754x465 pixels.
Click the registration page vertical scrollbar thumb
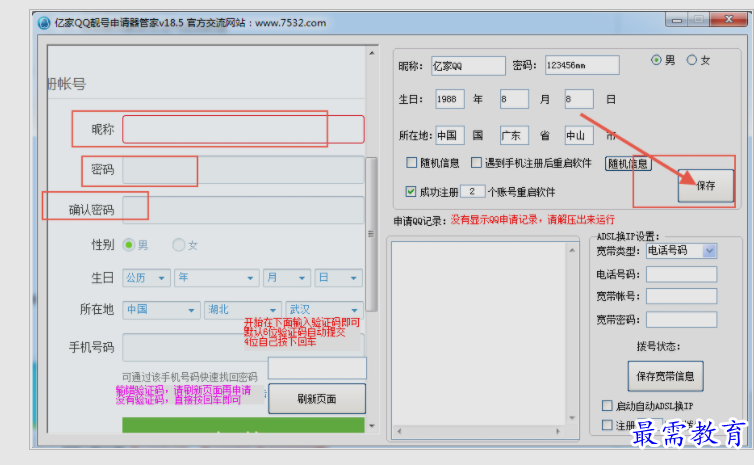pos(371,234)
